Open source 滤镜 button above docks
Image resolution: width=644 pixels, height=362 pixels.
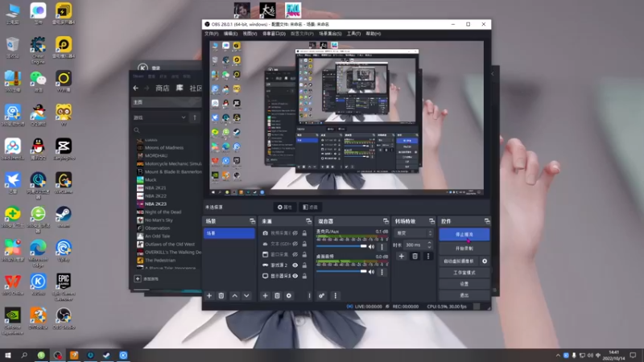point(310,208)
